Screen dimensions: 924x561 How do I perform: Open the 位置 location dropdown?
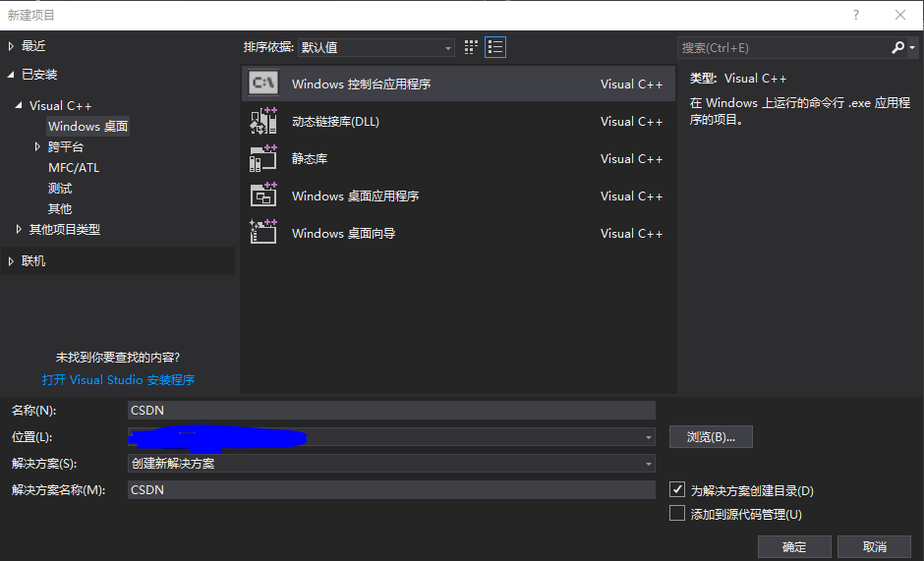point(649,437)
